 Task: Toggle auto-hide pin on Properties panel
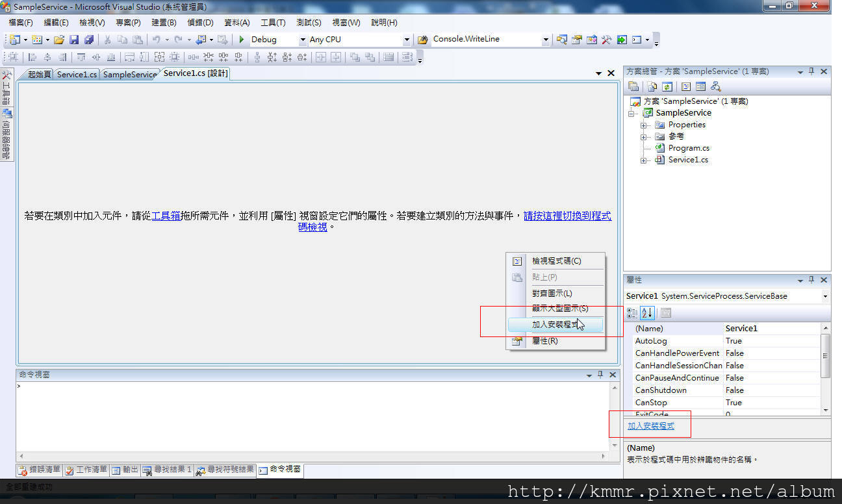tap(811, 280)
